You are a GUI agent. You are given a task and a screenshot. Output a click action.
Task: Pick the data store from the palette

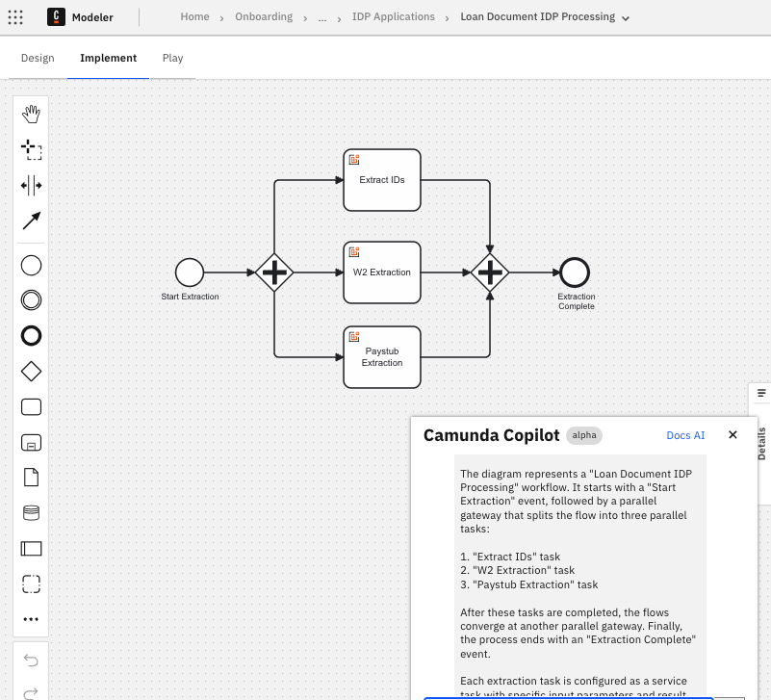31,513
